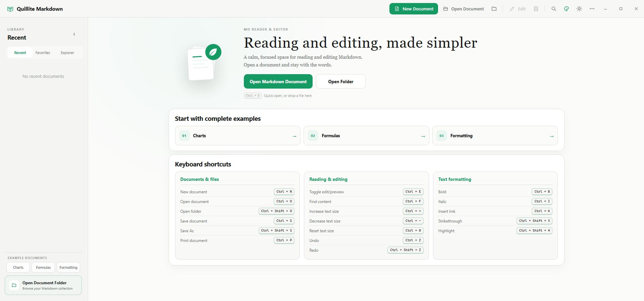Click the Ctrl + Shift + Z badge for Redo

[406, 250]
